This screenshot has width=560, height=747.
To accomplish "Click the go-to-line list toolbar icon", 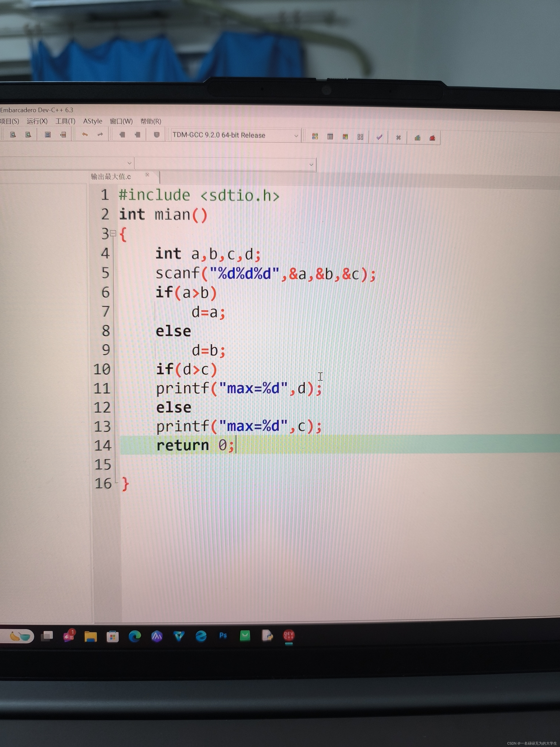I will [x=48, y=135].
